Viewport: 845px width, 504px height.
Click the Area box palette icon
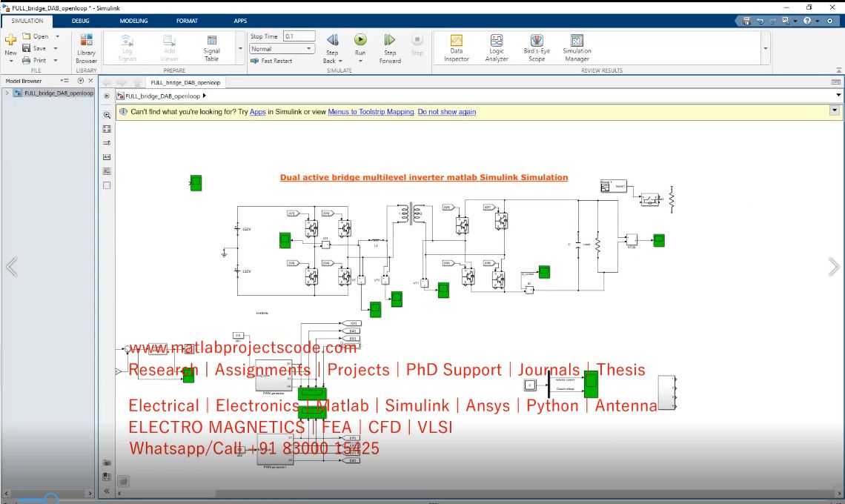(x=107, y=185)
